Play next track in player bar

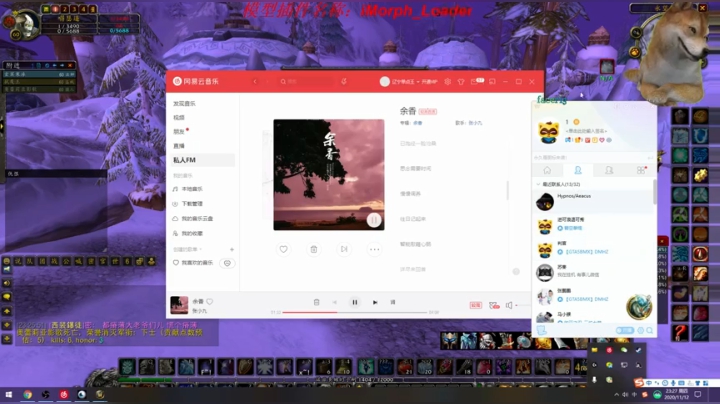coord(375,302)
